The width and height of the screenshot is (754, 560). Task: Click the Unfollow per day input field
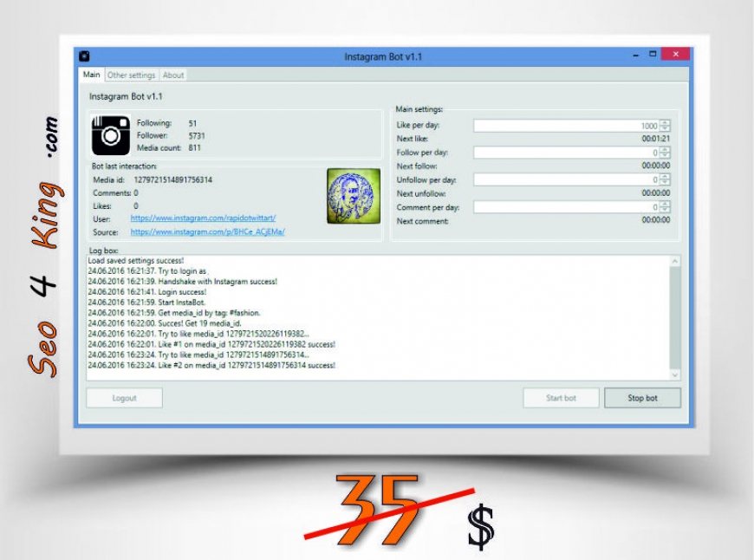(567, 179)
